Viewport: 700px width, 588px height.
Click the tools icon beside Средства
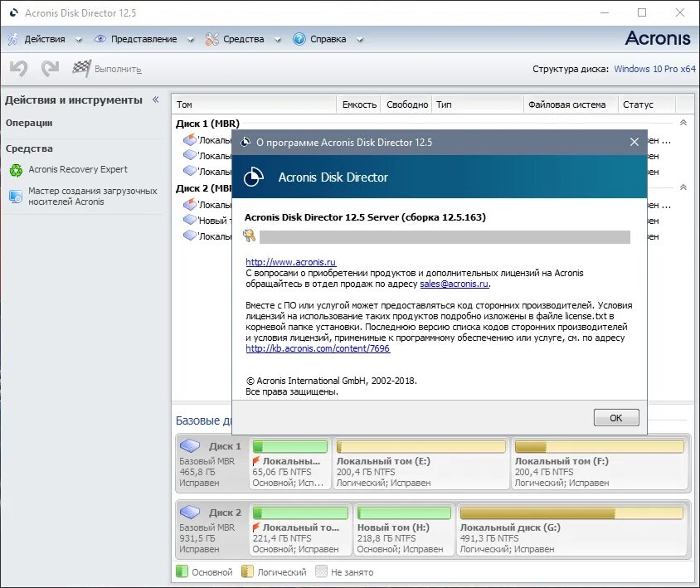tap(212, 39)
